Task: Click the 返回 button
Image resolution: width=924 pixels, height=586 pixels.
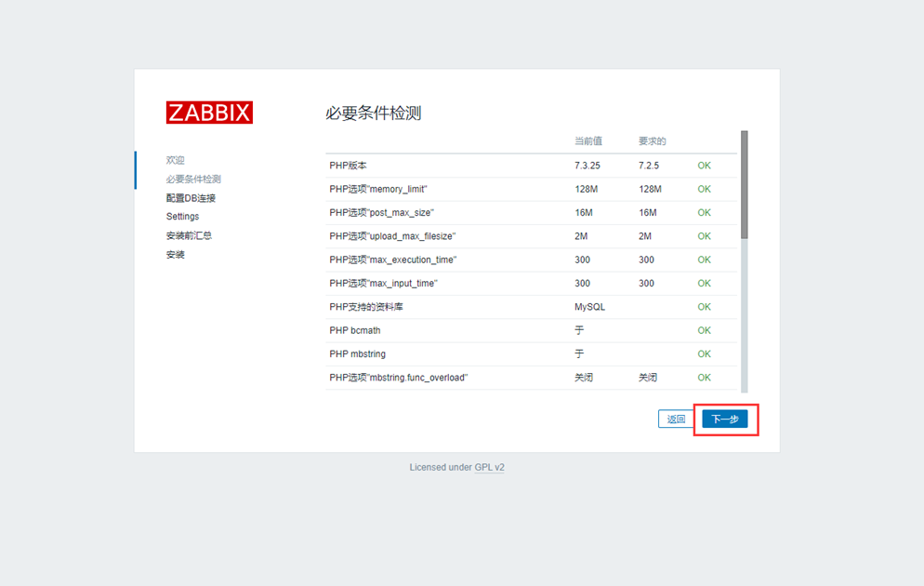Action: 676,420
